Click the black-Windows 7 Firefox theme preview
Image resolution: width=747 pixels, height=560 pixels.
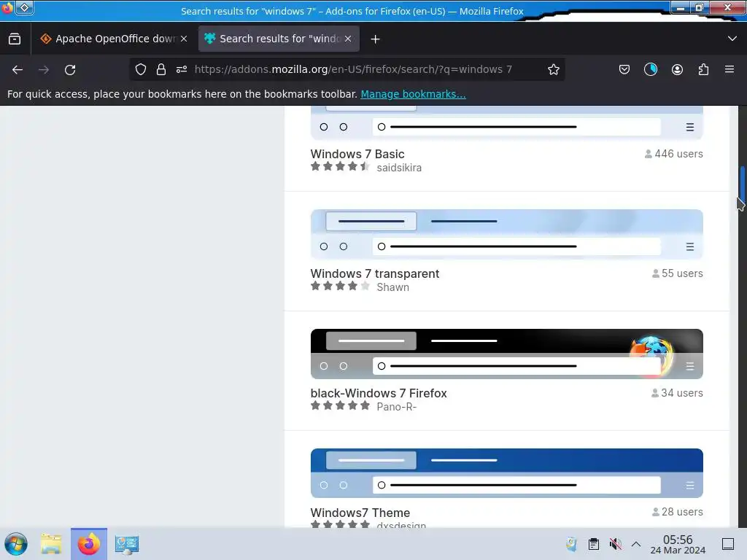click(x=506, y=354)
